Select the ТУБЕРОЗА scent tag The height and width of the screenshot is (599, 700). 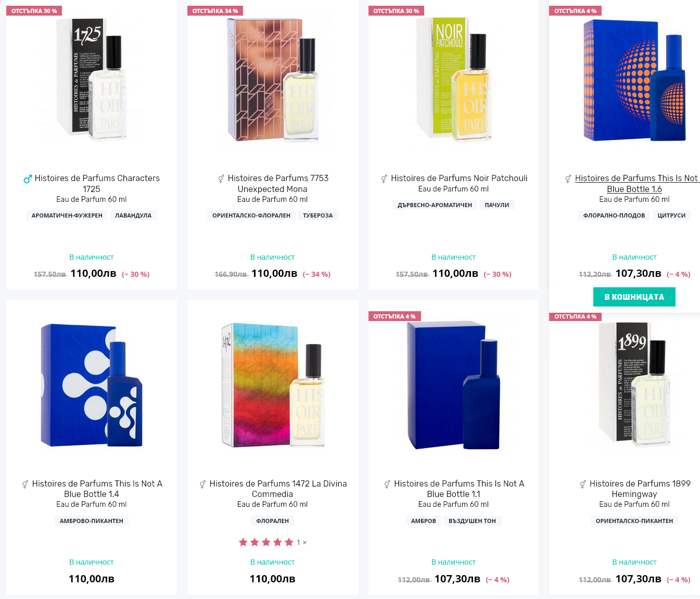coord(317,215)
